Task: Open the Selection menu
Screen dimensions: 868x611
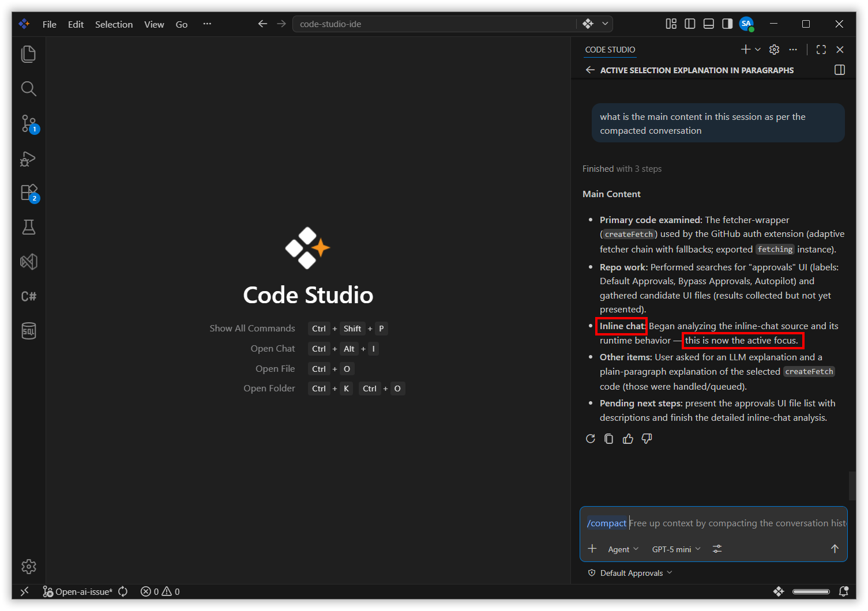Action: pos(114,24)
